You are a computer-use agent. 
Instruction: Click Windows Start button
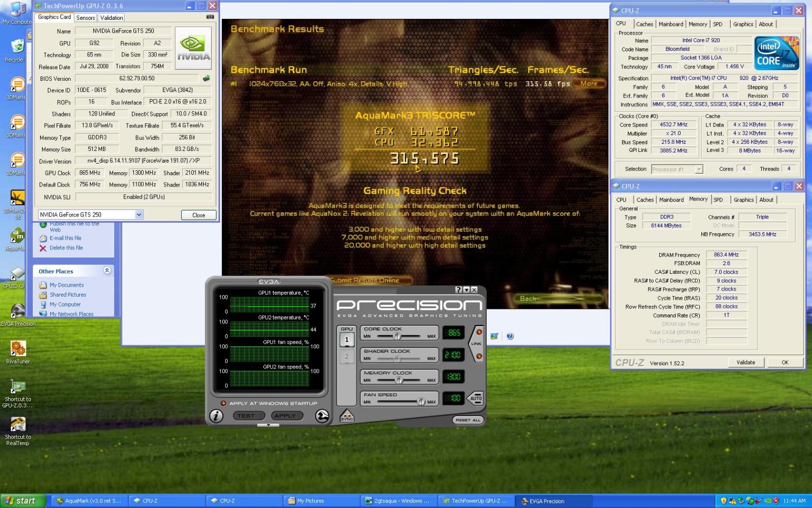click(x=22, y=501)
